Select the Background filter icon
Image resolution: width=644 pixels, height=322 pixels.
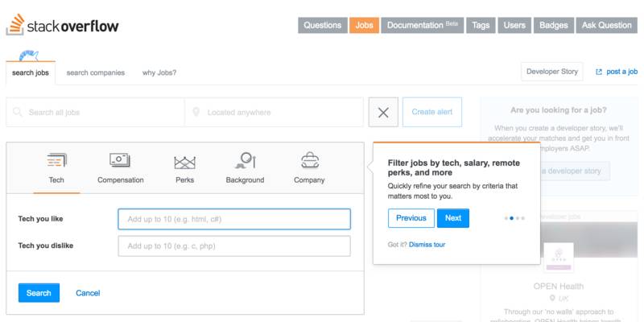click(246, 160)
